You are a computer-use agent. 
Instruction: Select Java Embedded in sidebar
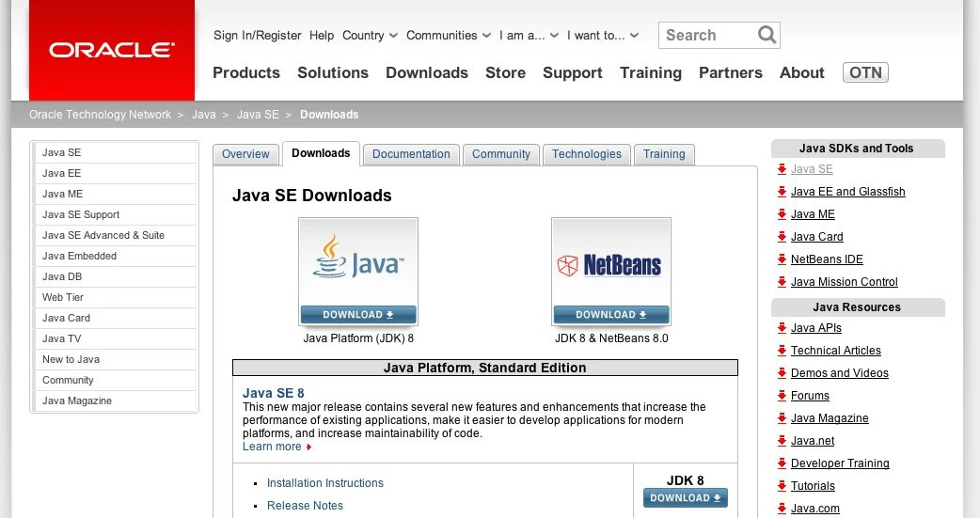(x=115, y=256)
